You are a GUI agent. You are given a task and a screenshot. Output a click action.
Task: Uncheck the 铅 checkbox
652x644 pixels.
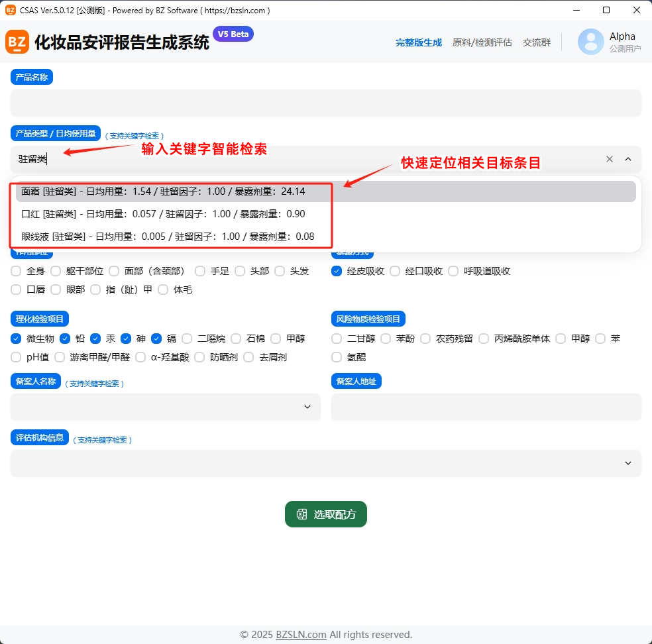(x=65, y=339)
